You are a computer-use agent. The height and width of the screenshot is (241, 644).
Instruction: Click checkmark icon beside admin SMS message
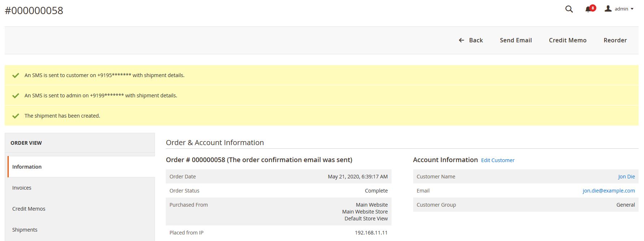[x=16, y=96]
